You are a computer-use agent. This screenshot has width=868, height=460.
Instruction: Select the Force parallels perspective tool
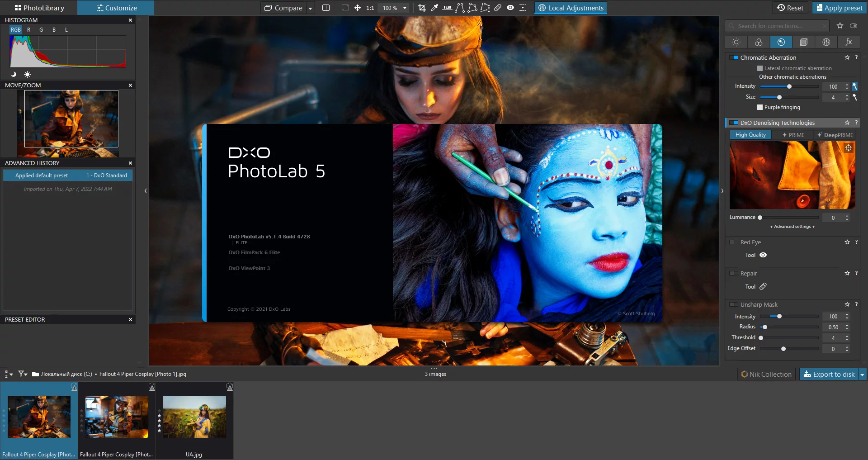point(460,8)
